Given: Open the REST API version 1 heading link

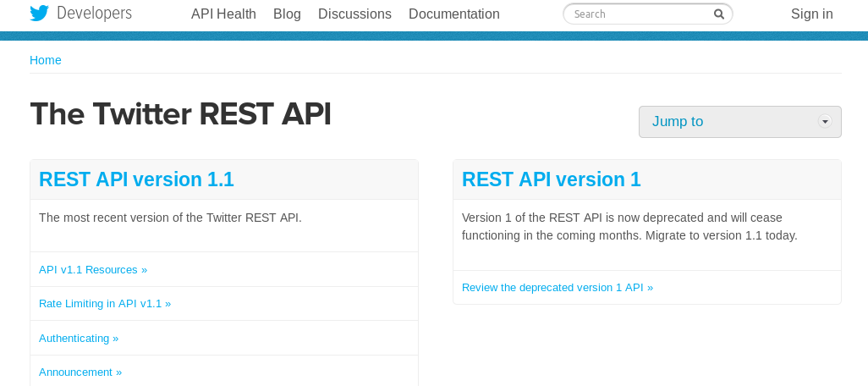Looking at the screenshot, I should [552, 179].
